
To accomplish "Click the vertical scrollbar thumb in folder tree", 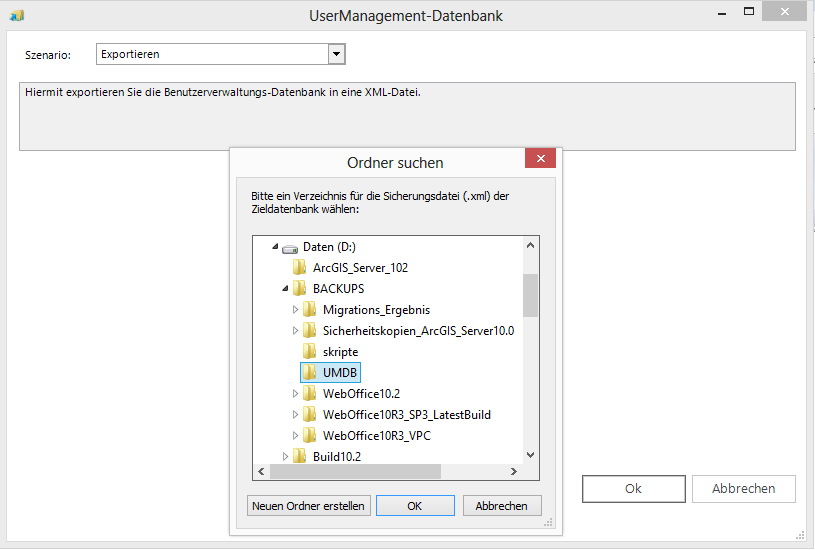I will (x=531, y=295).
